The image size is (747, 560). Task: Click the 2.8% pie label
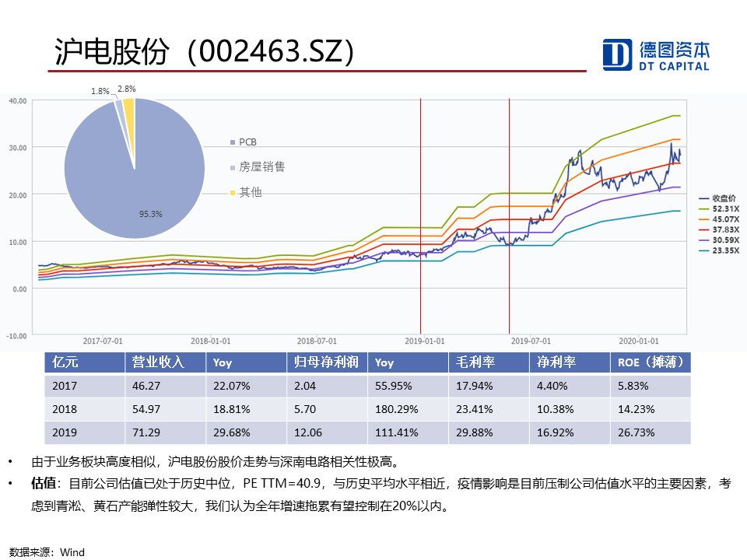(127, 89)
